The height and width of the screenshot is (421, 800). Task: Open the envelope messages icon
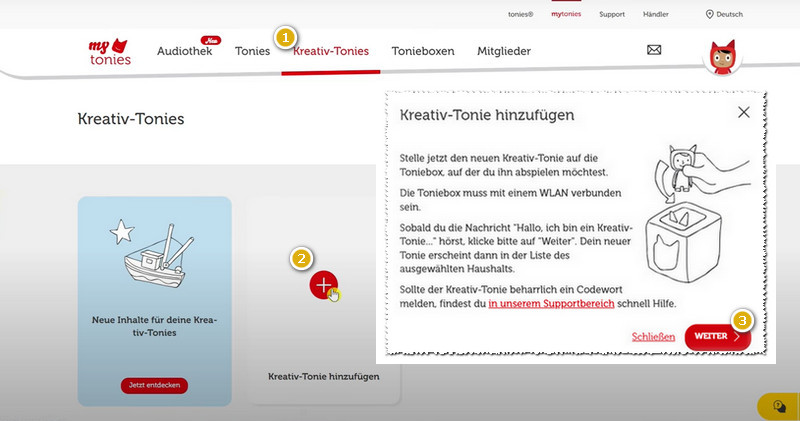pyautogui.click(x=654, y=50)
